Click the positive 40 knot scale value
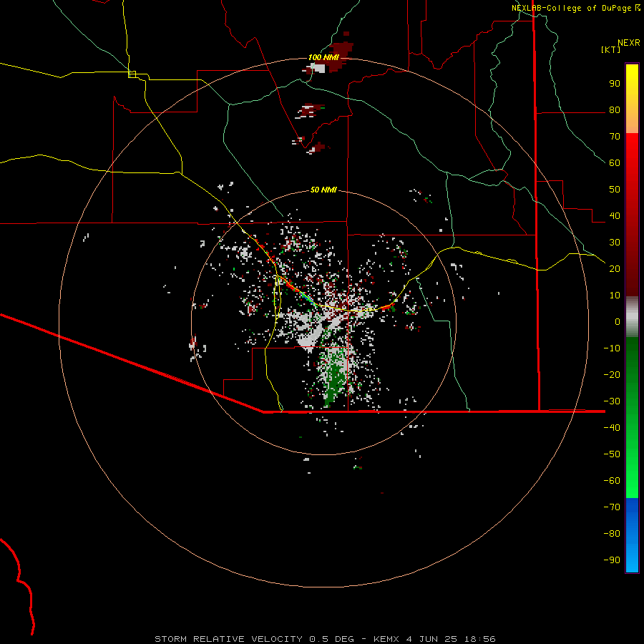 tap(615, 215)
